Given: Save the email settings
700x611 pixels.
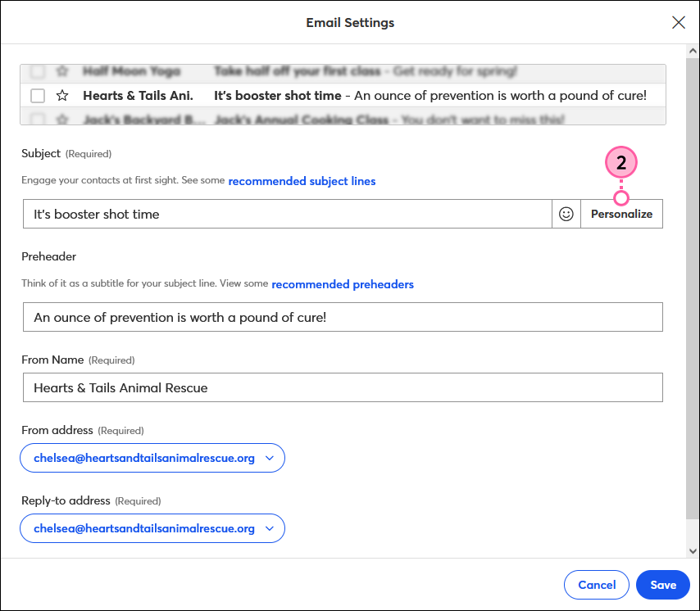Looking at the screenshot, I should [x=662, y=585].
